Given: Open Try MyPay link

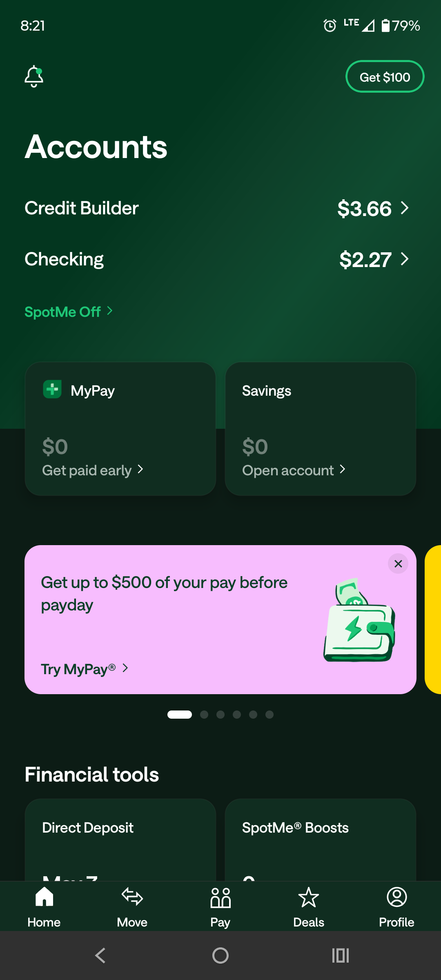Looking at the screenshot, I should click(x=85, y=669).
